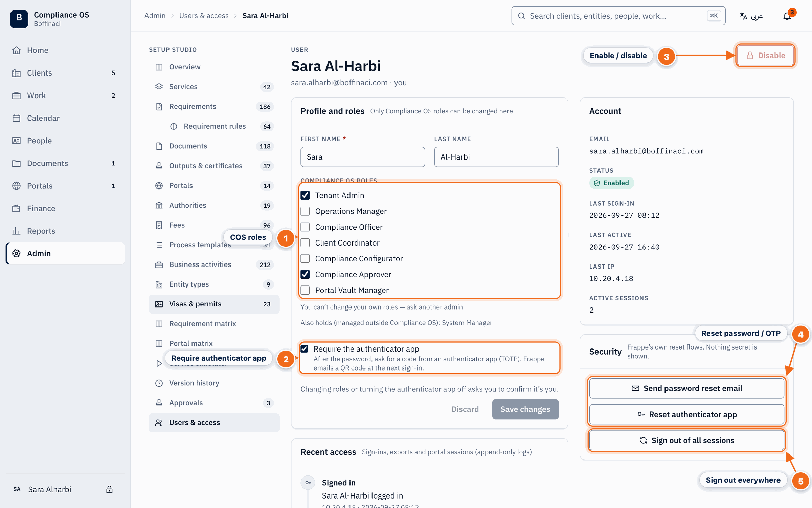
Task: Click Reset authenticator app button
Action: [686, 415]
